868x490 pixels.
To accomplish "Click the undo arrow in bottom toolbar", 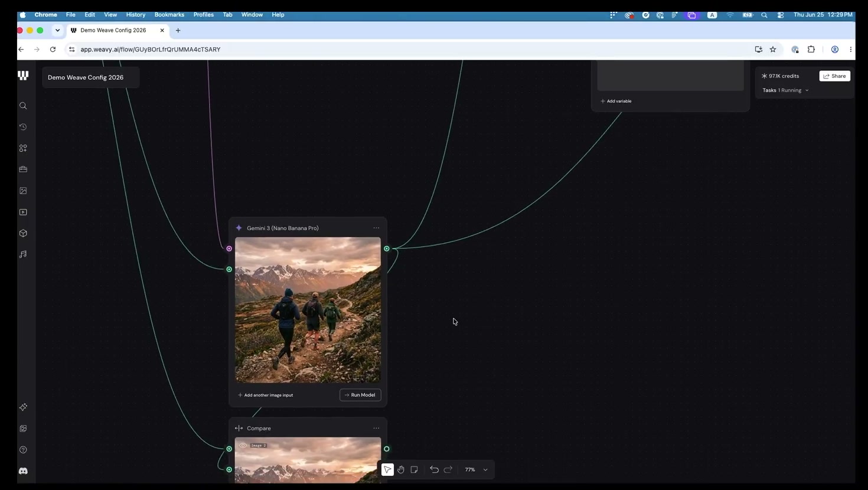I will [x=434, y=469].
